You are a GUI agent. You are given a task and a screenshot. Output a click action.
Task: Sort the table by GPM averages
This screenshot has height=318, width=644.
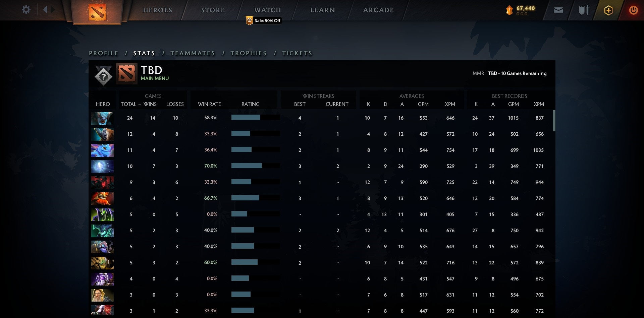click(x=423, y=104)
